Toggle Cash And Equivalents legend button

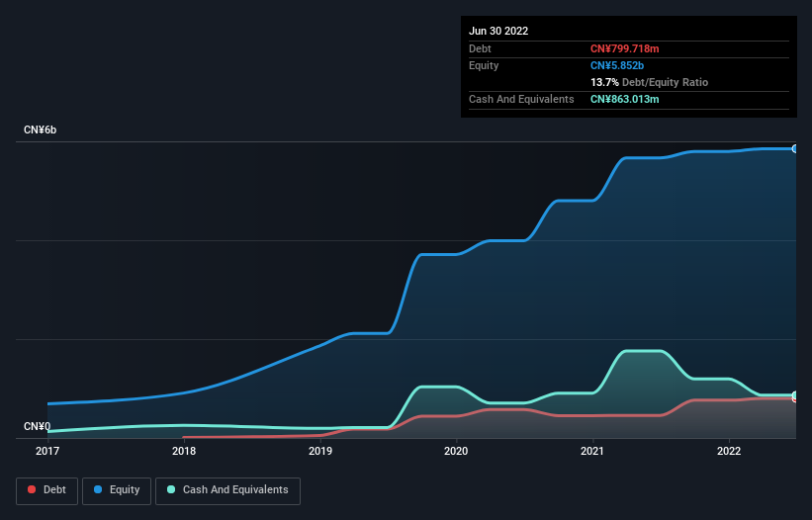point(227,490)
